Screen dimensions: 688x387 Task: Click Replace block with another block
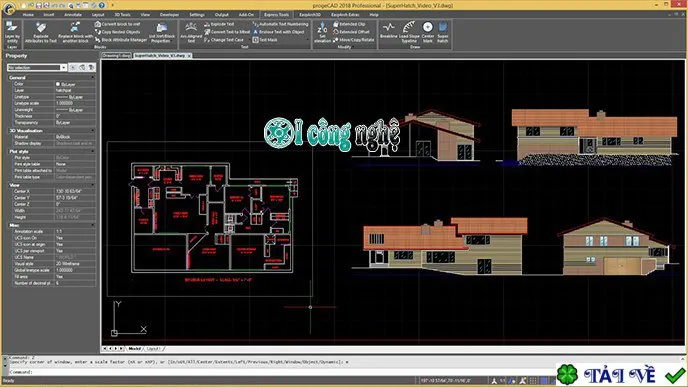(x=75, y=32)
